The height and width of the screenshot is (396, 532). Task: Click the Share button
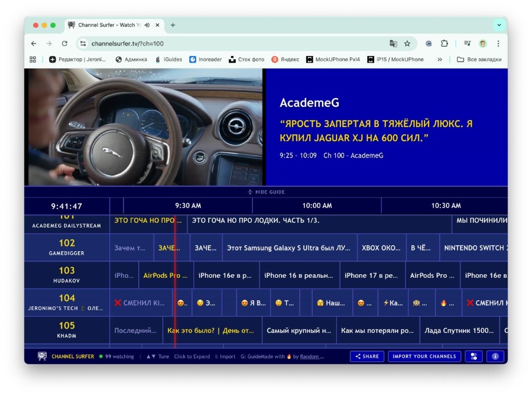pyautogui.click(x=367, y=356)
